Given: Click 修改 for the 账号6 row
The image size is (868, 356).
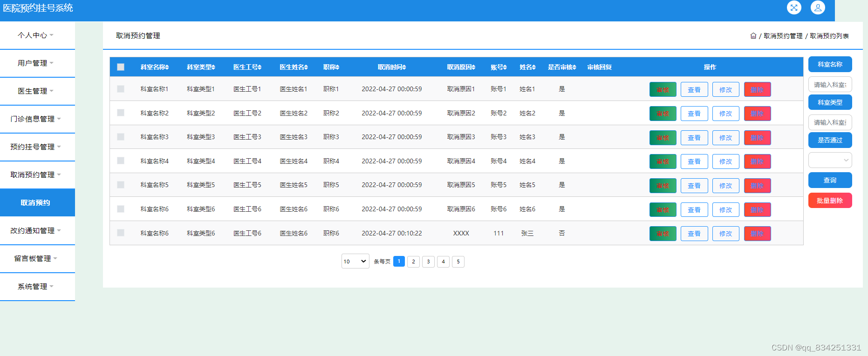Looking at the screenshot, I should pyautogui.click(x=725, y=210).
